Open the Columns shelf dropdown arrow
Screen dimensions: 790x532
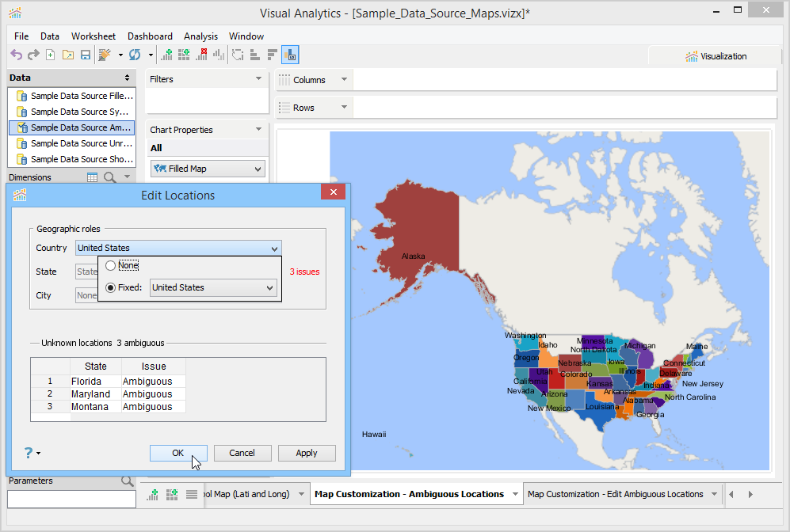pos(344,79)
